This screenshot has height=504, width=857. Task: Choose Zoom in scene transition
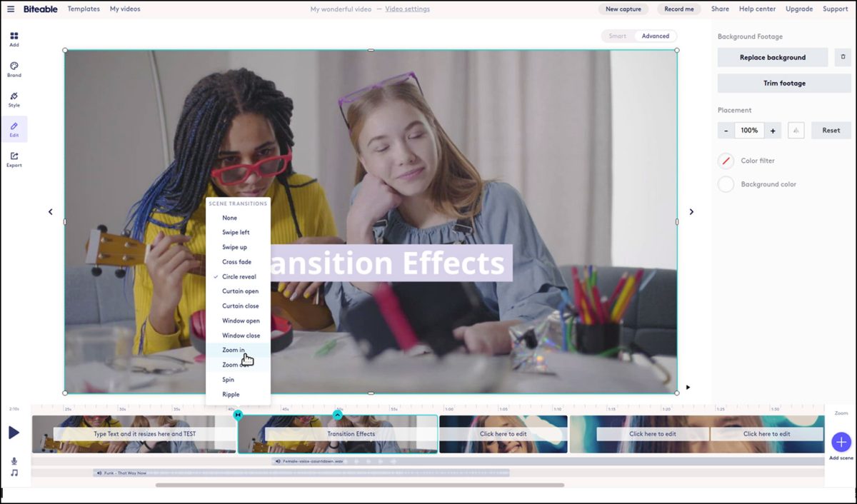pos(234,350)
